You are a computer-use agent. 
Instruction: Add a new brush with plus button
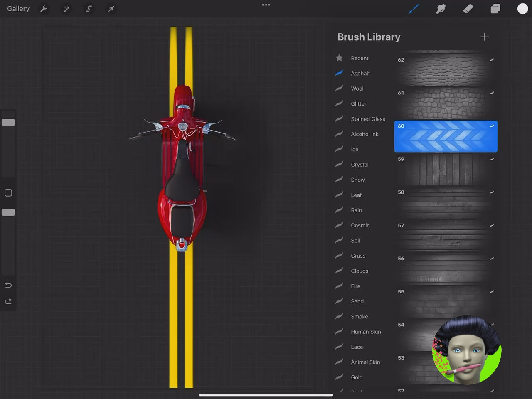(484, 37)
